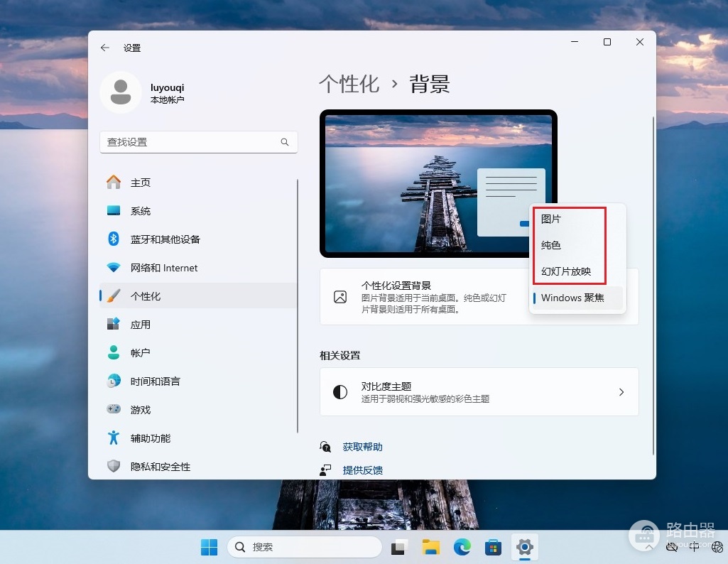Click the globe clock icon beside 时间和语言
728x564 pixels.
point(114,381)
